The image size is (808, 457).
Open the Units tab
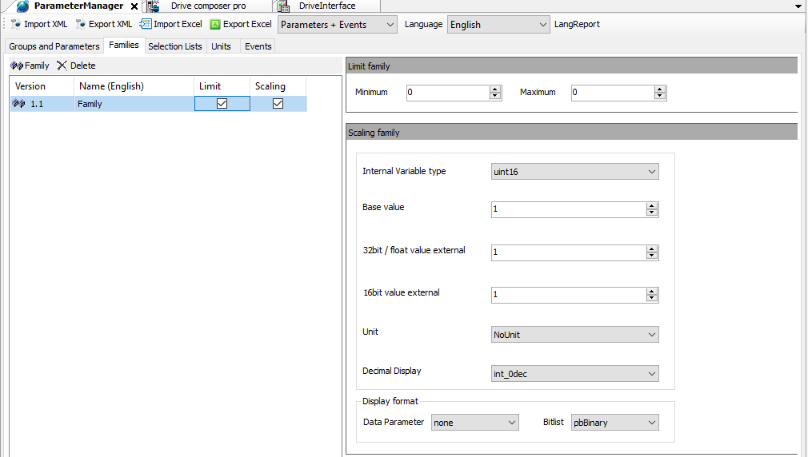coord(221,46)
